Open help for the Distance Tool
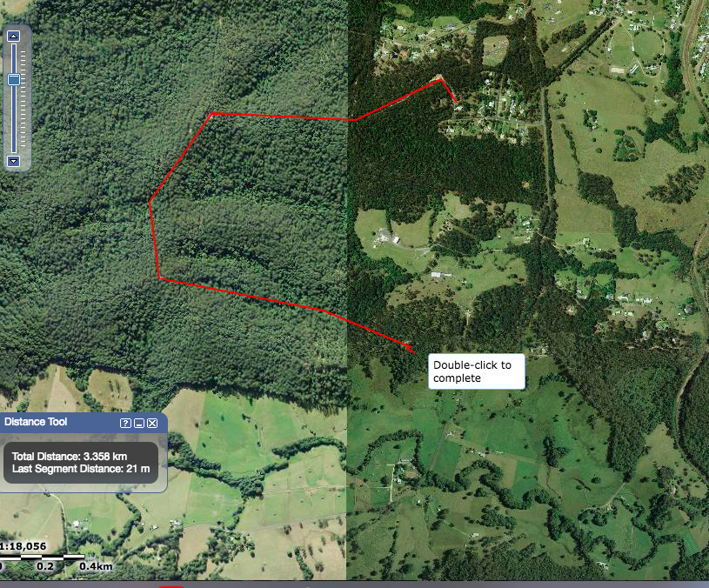Viewport: 709px width, 588px height. tap(125, 423)
